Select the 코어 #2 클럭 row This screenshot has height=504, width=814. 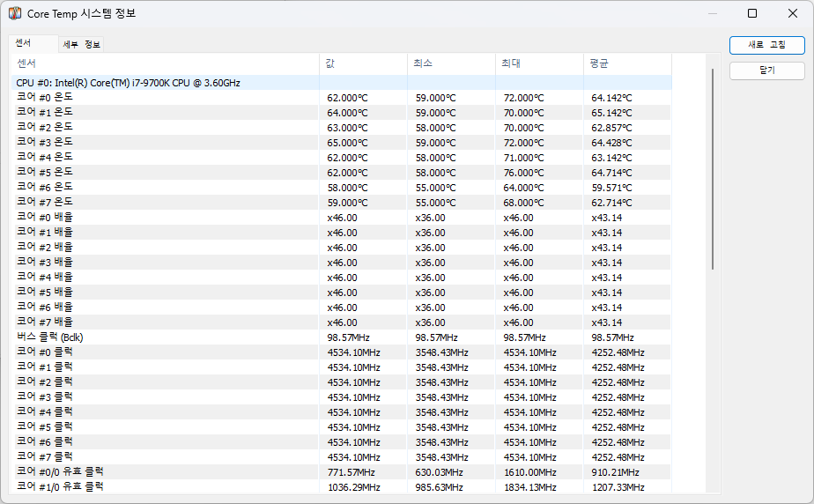click(x=341, y=382)
